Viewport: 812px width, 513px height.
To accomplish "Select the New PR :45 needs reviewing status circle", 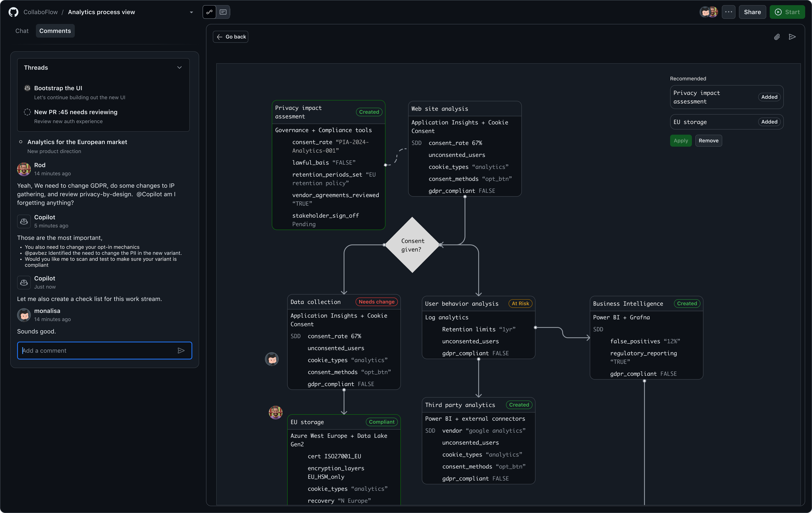I will (27, 112).
